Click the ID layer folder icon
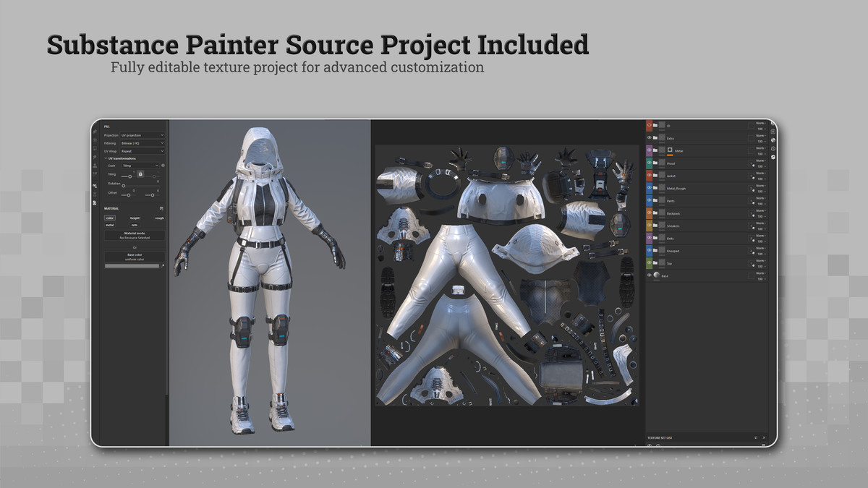 tap(655, 126)
